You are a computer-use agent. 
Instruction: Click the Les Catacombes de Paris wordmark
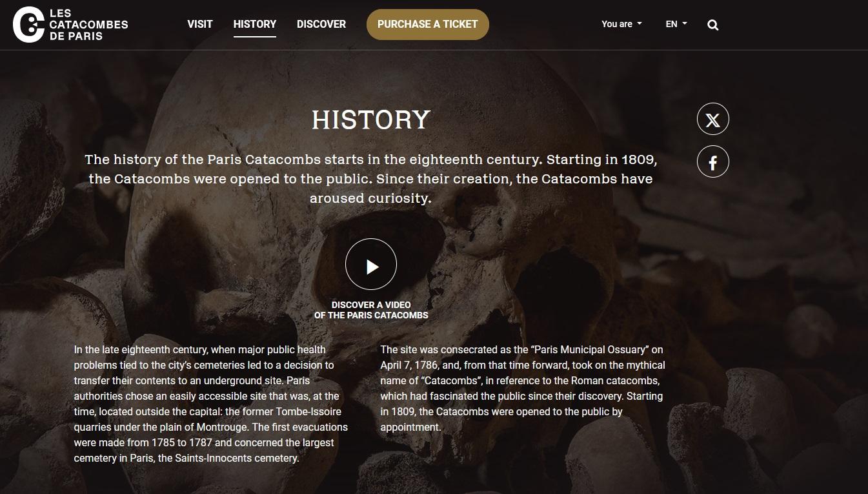tap(88, 25)
